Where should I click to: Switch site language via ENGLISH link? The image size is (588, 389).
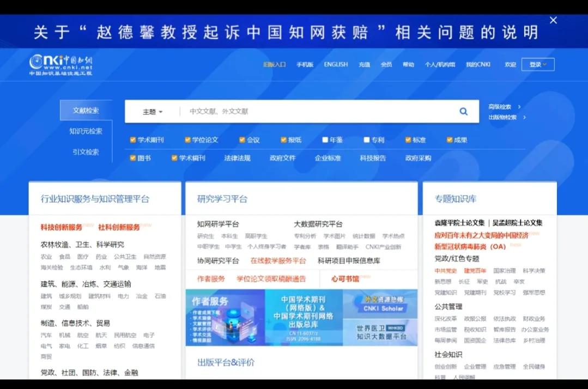(x=335, y=64)
